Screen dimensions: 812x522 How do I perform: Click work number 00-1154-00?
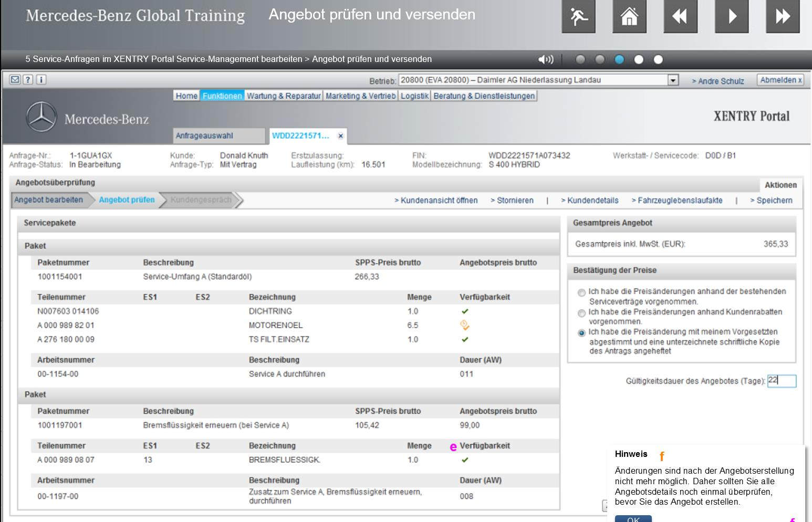click(x=58, y=374)
